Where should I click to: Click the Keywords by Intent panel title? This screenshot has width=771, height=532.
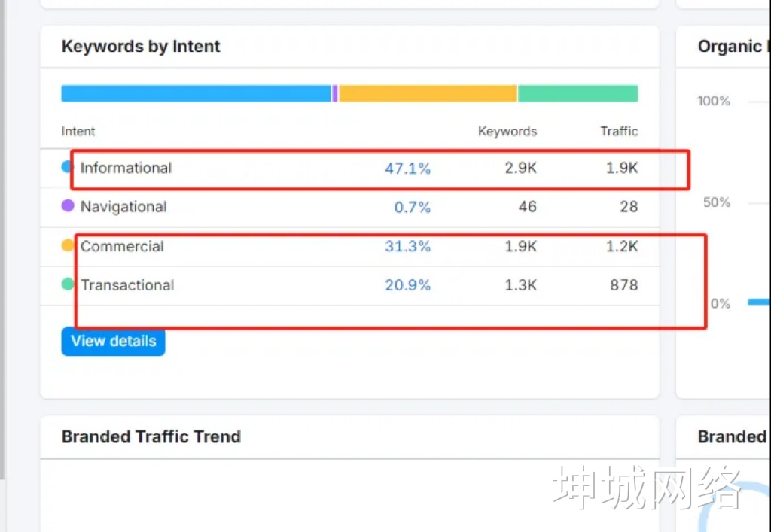point(141,47)
